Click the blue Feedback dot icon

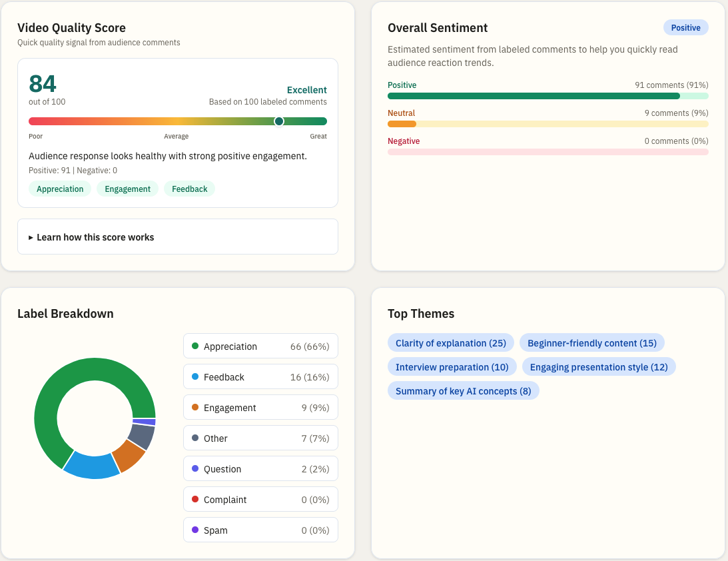tap(195, 377)
